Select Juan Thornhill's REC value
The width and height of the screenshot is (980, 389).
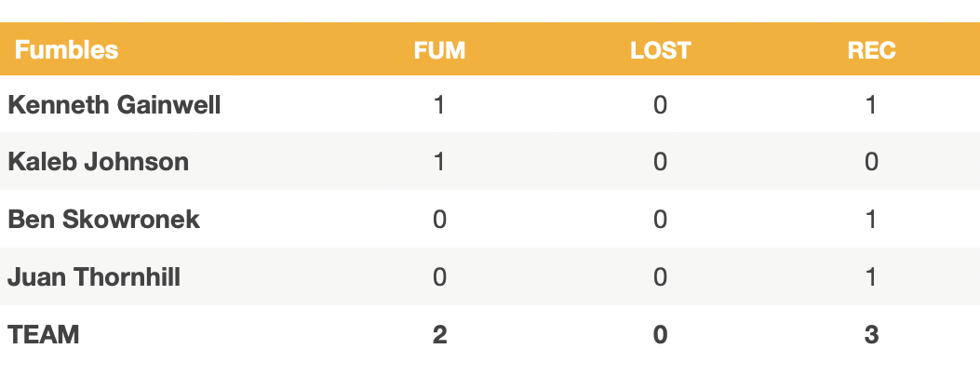pos(871,277)
